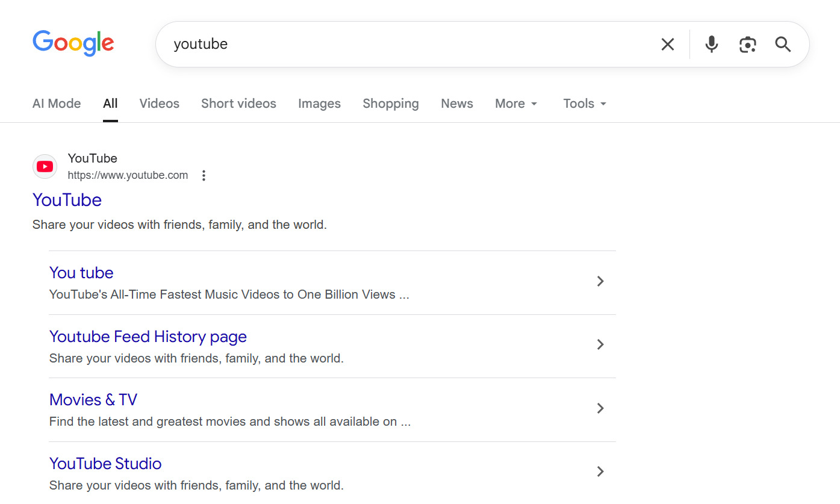The height and width of the screenshot is (504, 840).
Task: Switch to the Images tab
Action: click(x=319, y=103)
